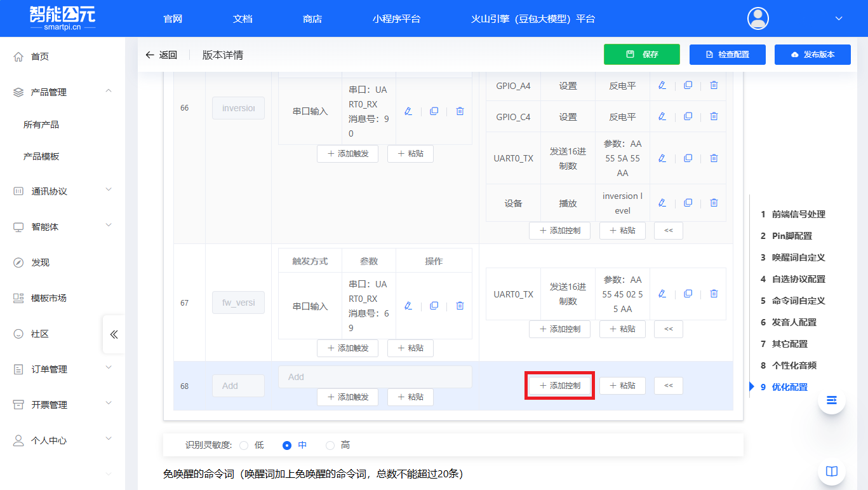Image resolution: width=868 pixels, height=490 pixels.
Task: Select 中 sensitivity radio button
Action: pos(287,446)
